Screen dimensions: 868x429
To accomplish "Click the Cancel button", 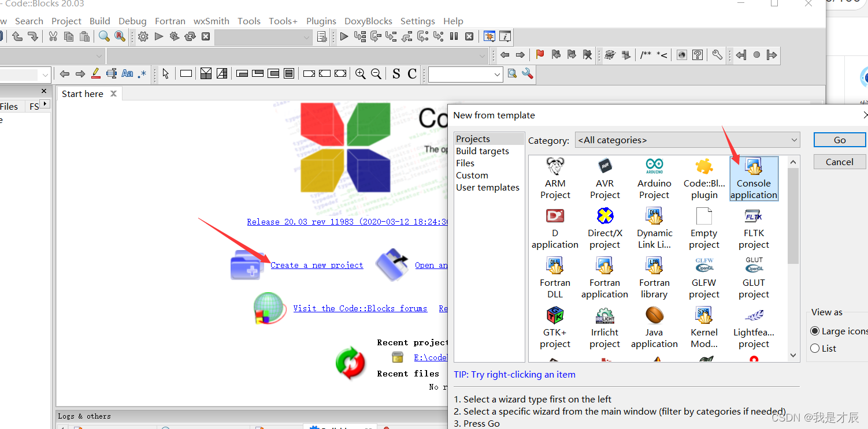I will (840, 162).
